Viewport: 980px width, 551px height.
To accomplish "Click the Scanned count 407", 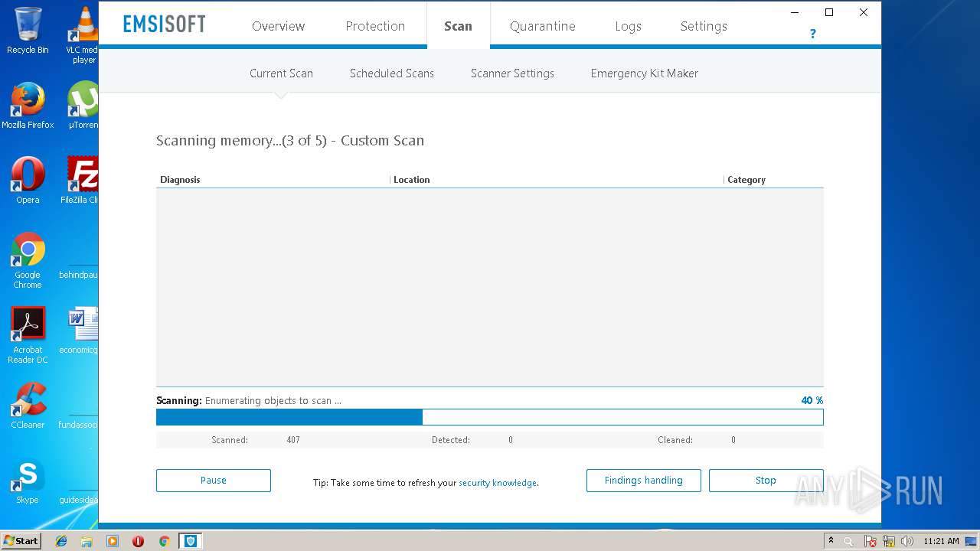I will click(x=293, y=440).
